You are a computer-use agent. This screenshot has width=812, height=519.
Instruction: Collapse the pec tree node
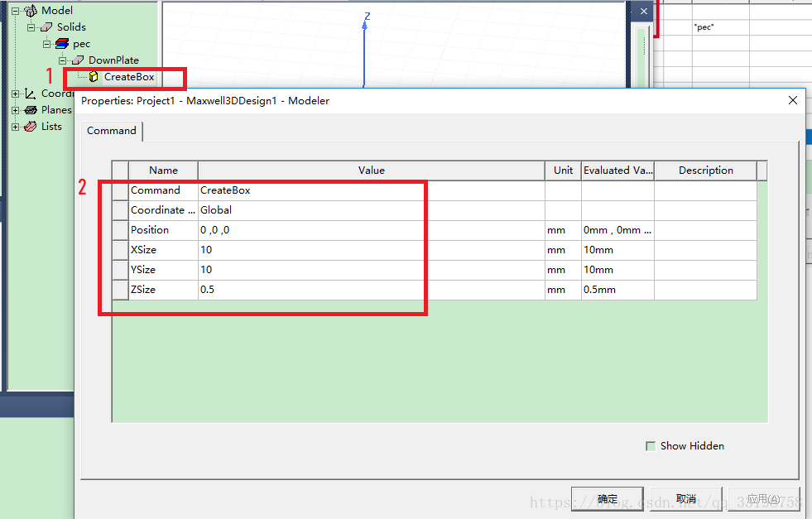coord(47,44)
